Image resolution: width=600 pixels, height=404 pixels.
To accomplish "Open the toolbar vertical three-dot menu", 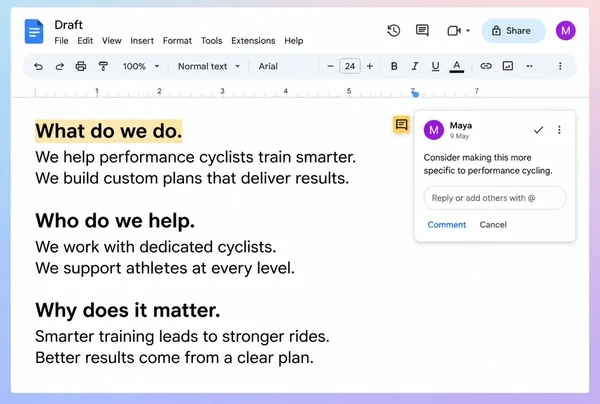I will point(560,66).
